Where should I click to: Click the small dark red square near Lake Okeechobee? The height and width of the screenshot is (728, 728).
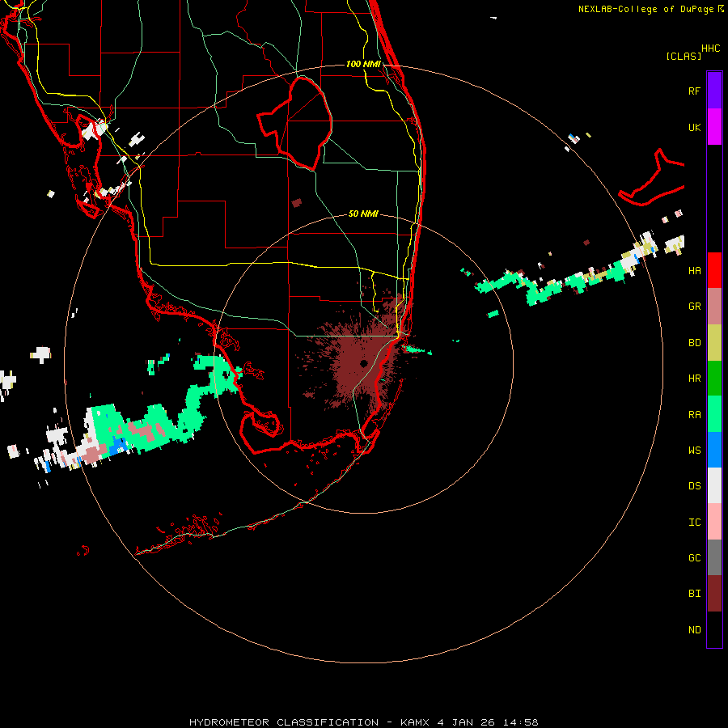point(296,203)
